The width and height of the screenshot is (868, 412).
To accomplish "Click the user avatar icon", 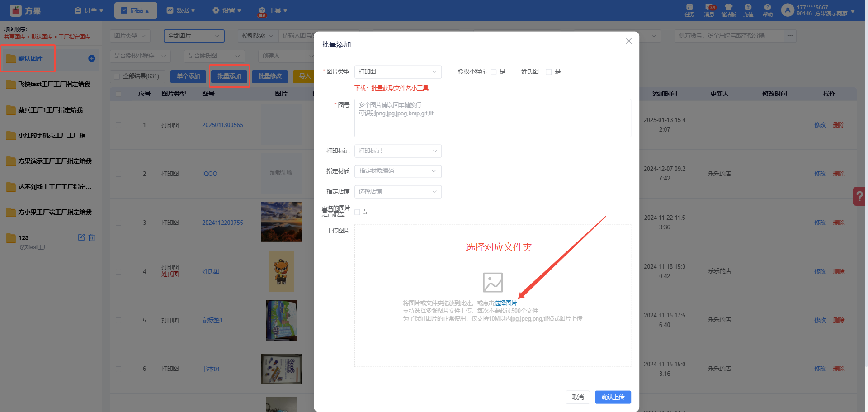I will point(788,10).
